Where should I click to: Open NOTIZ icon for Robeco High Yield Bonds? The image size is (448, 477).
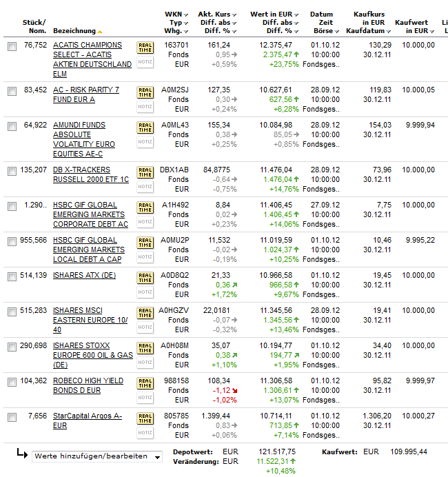point(145,397)
